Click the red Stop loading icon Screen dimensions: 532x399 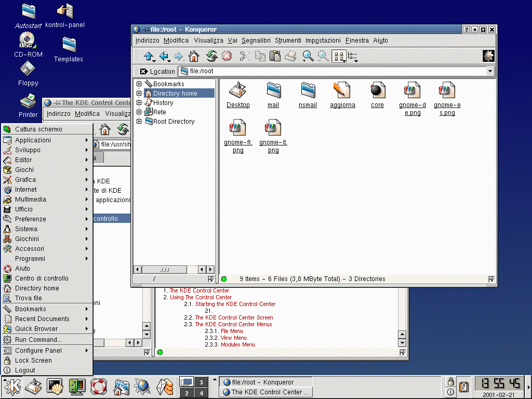tap(227, 56)
